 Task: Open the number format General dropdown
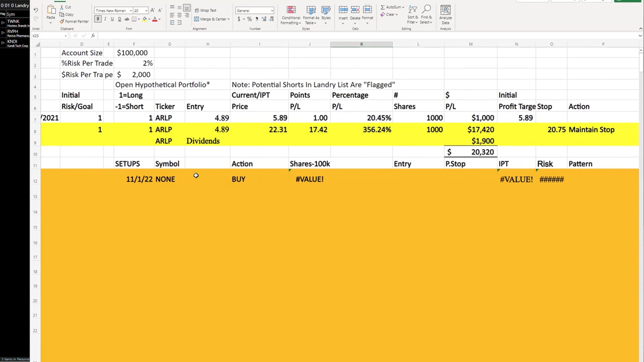tap(272, 11)
